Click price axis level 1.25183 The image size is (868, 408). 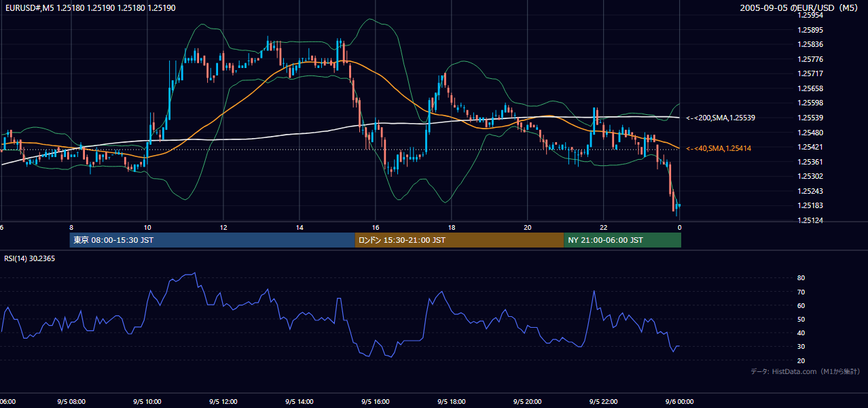click(810, 205)
